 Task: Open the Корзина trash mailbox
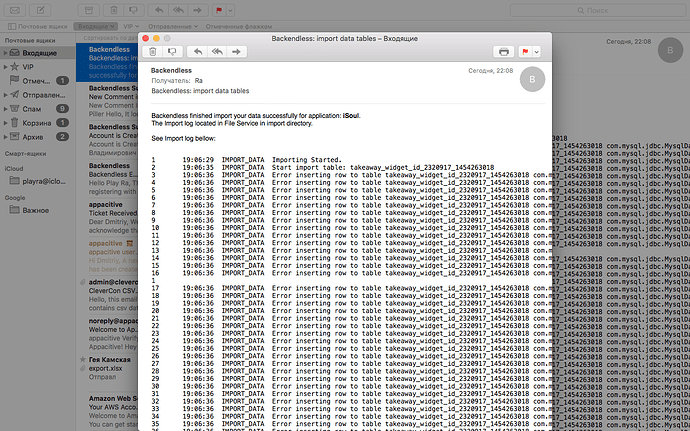click(38, 123)
